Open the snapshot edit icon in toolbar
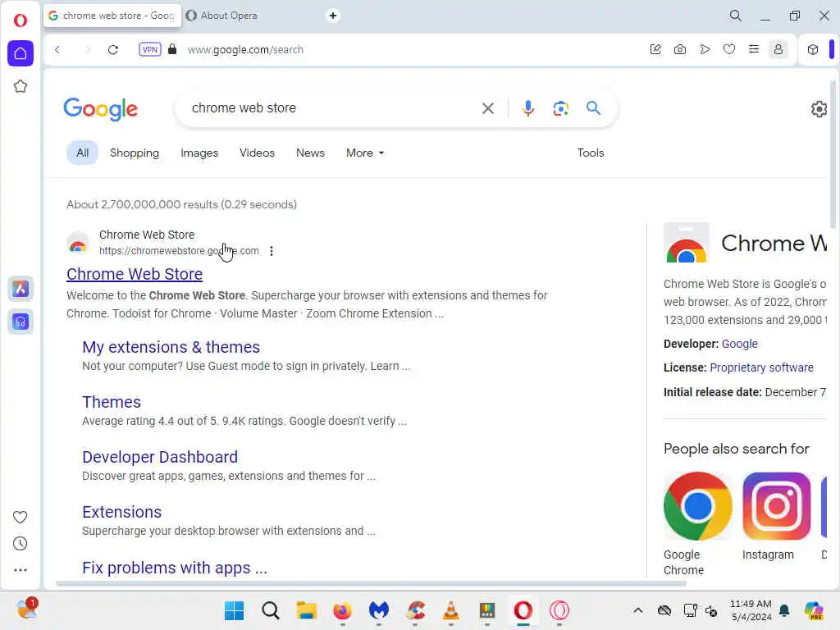Screen dimensions: 840x630 (655, 49)
